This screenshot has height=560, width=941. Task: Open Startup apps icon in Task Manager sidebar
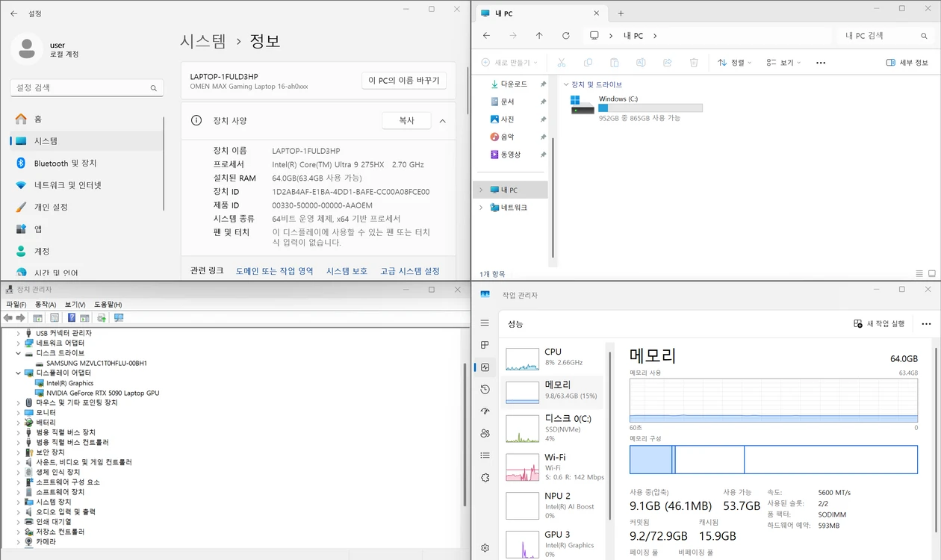tap(485, 411)
